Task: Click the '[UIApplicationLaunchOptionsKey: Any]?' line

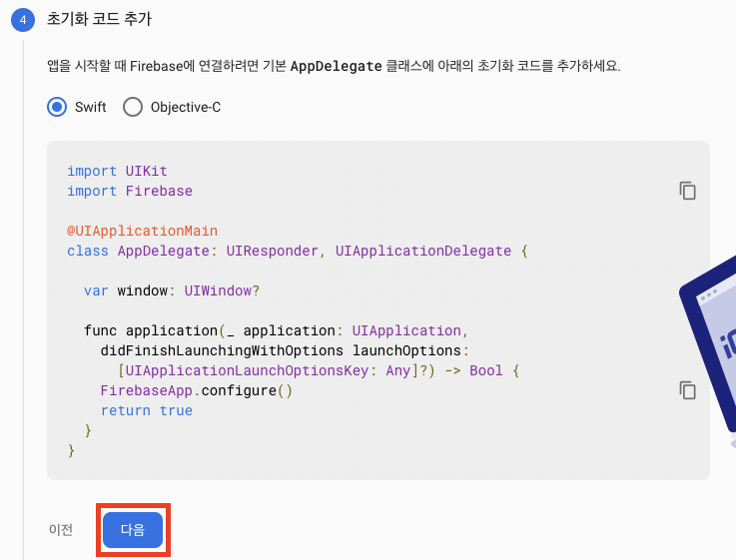Action: [319, 370]
